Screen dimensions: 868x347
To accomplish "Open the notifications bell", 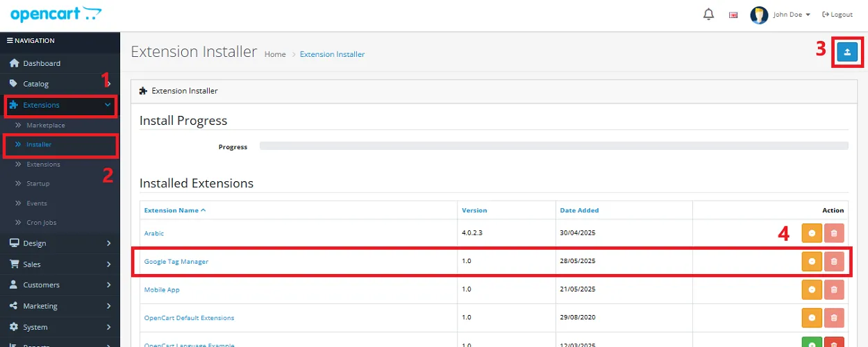I will pyautogui.click(x=708, y=15).
